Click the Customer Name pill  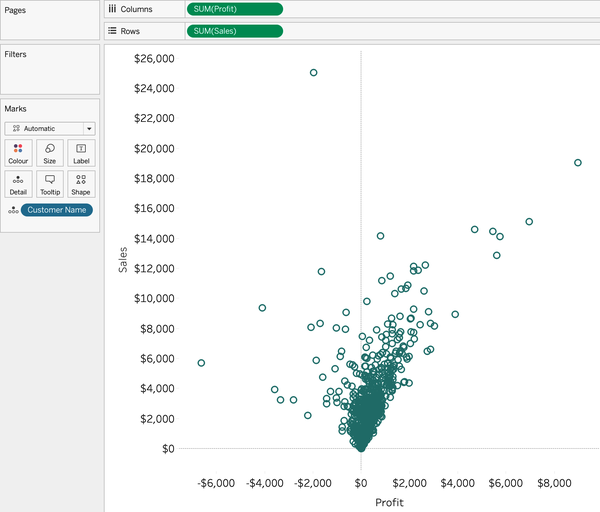(x=57, y=210)
